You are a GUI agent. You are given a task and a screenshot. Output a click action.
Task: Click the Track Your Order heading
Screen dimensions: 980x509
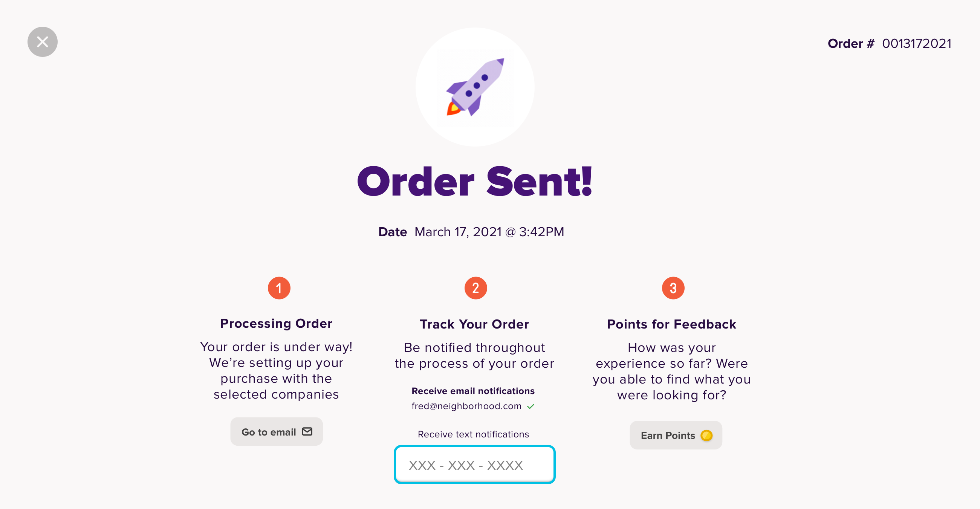(474, 324)
